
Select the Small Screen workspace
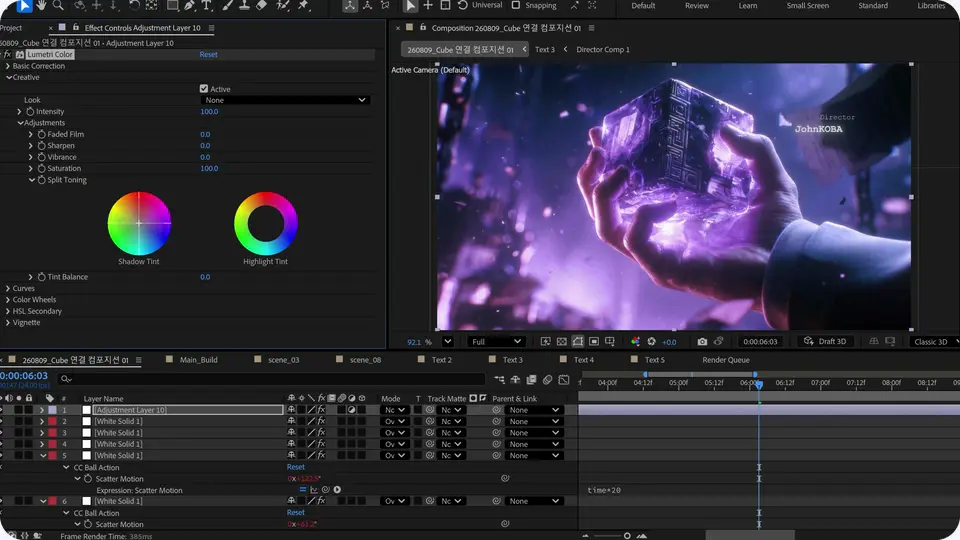pos(808,6)
